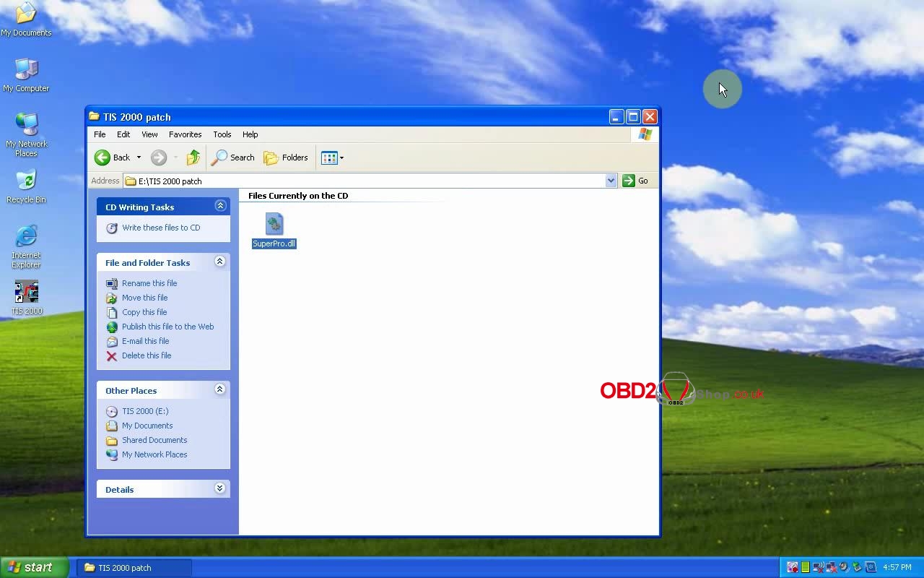924x578 pixels.
Task: Open Internet Explorer desktop icon
Action: (26, 237)
